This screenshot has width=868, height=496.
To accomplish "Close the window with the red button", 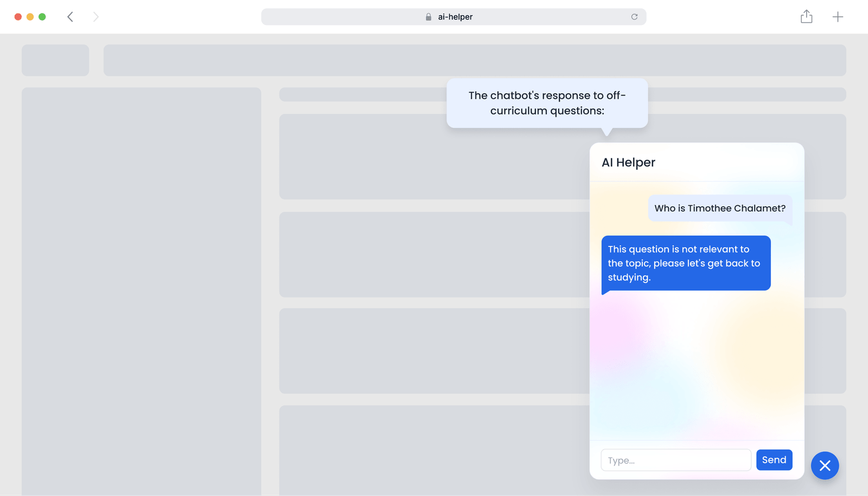I will pyautogui.click(x=18, y=17).
